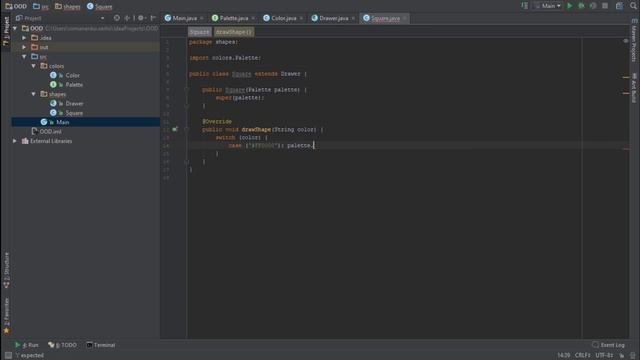Select Palette in project tree

74,84
